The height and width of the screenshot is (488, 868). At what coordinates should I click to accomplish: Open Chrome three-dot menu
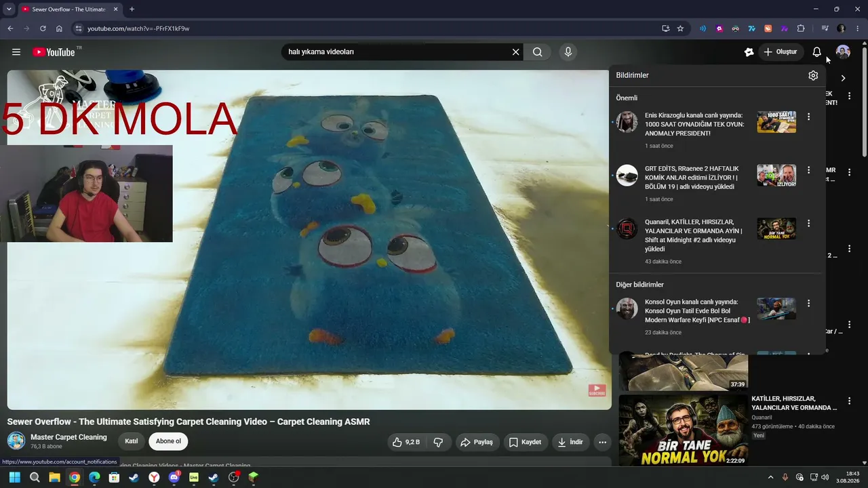click(x=858, y=28)
